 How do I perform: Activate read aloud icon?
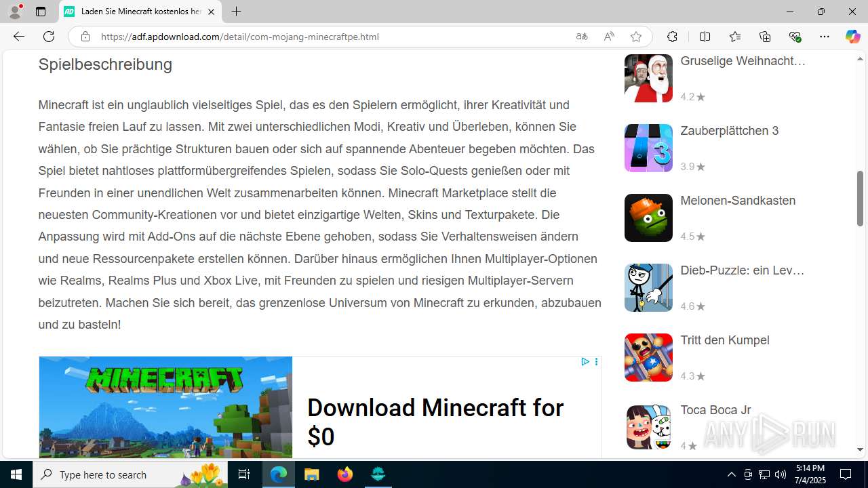pyautogui.click(x=609, y=37)
